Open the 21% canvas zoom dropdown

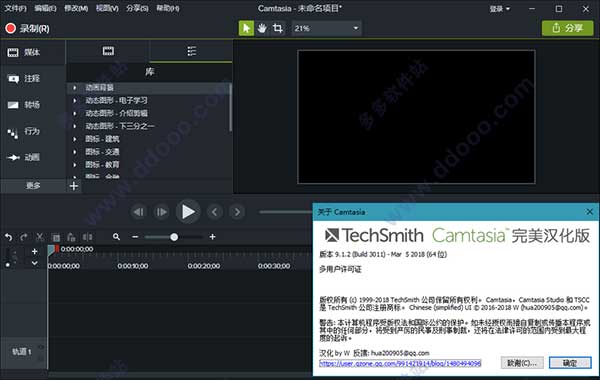326,28
